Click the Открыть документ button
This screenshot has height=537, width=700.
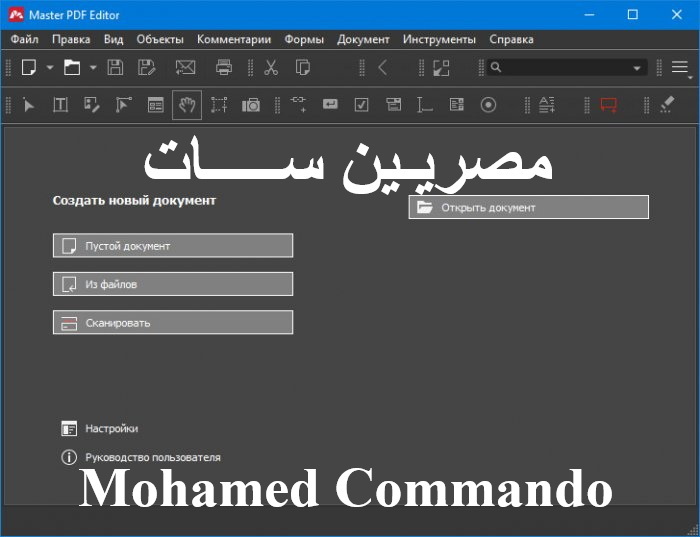[528, 207]
